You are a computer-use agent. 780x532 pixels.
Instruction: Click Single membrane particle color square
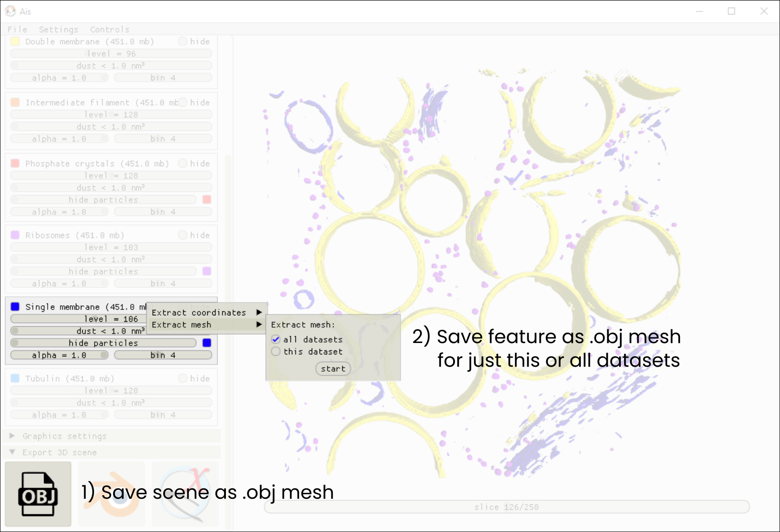pos(207,343)
